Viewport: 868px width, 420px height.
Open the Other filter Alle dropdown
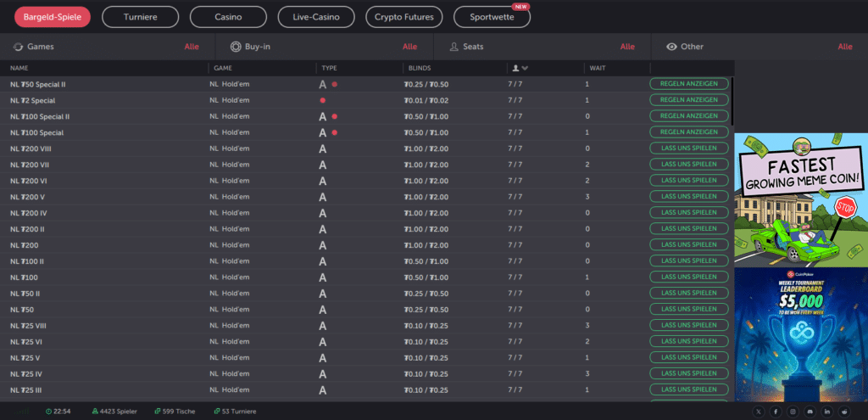click(x=845, y=47)
